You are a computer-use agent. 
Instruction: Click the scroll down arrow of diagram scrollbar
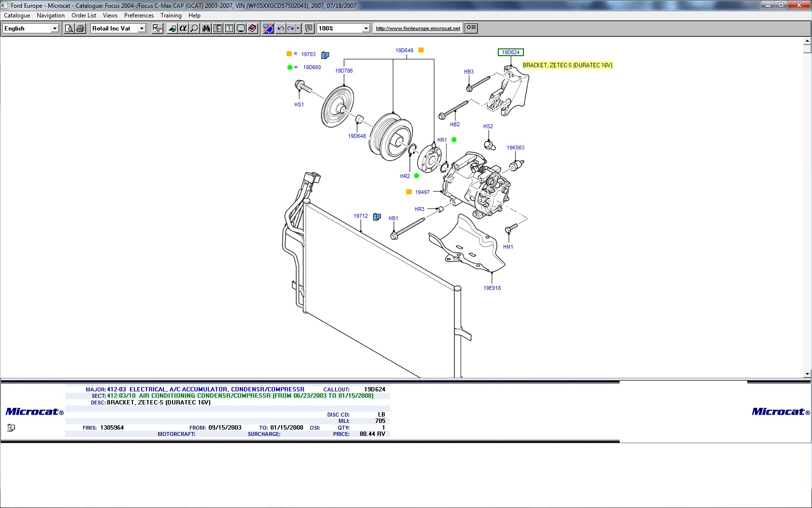[x=807, y=374]
